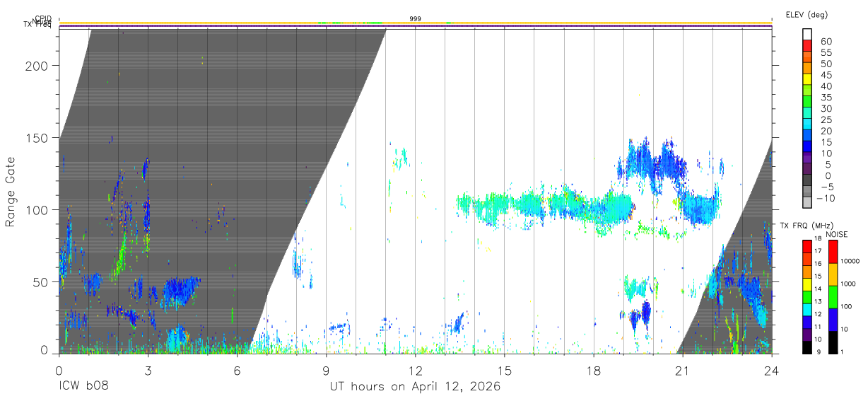The image size is (868, 401).
Task: Click the "40" label on ELEV colorbar
Action: (826, 86)
